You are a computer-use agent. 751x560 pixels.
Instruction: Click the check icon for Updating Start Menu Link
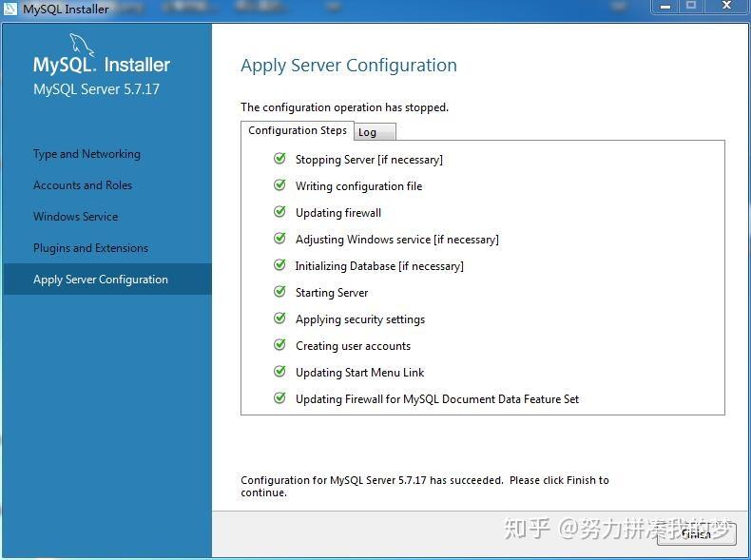279,371
